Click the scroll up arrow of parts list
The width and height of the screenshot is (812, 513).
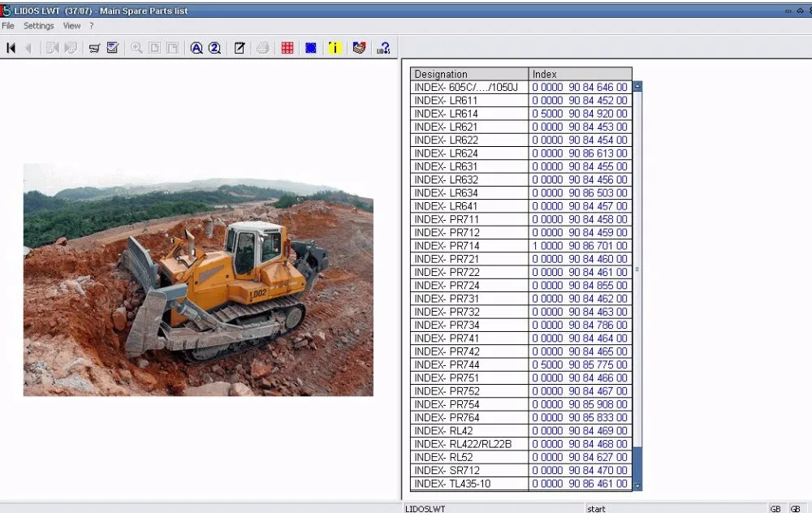click(637, 87)
